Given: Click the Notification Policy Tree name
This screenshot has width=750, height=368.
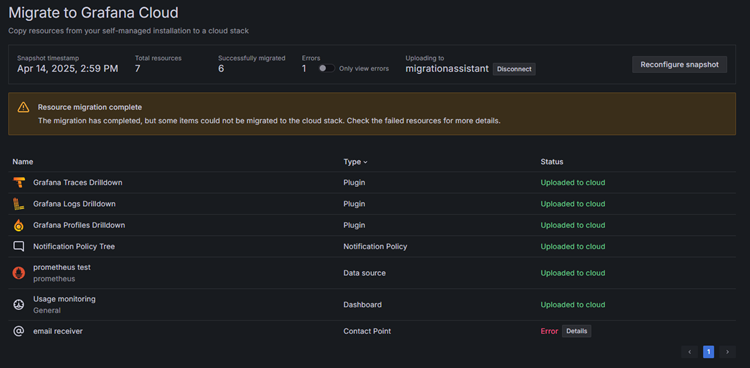Looking at the screenshot, I should pos(74,246).
